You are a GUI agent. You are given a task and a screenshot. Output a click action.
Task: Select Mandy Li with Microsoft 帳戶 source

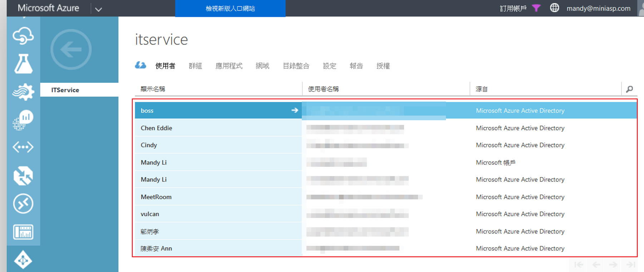coord(386,162)
